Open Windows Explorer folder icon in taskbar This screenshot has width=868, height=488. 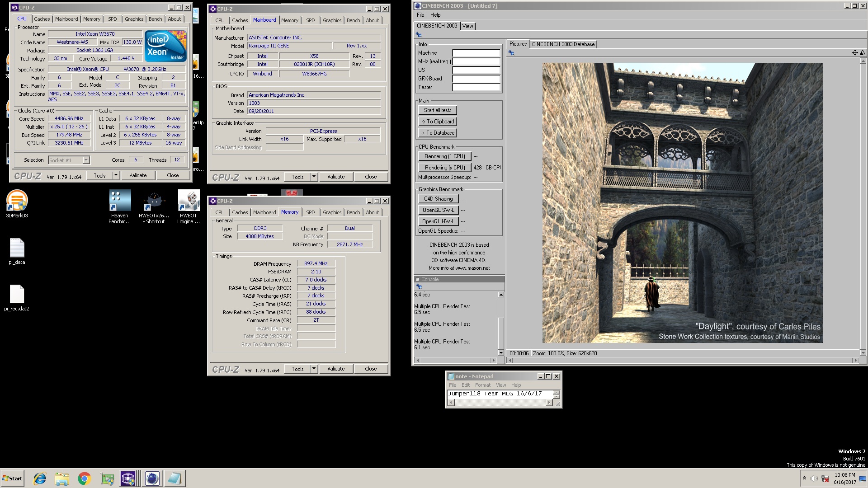62,479
